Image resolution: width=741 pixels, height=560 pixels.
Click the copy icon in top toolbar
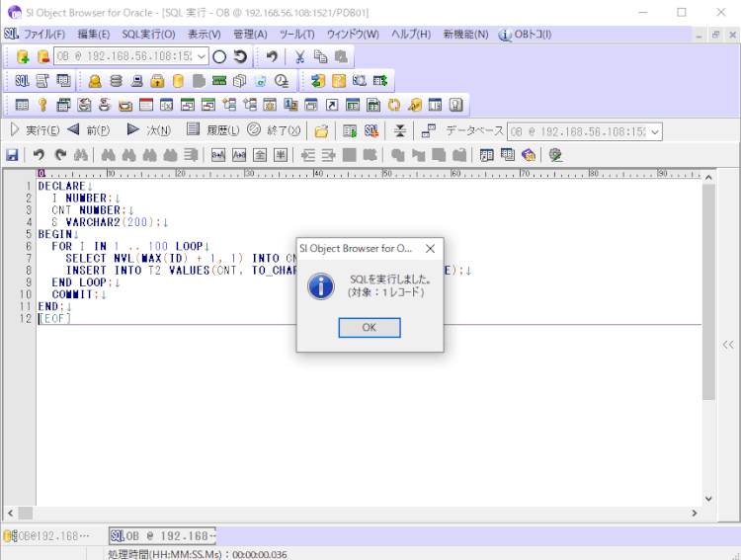click(x=320, y=56)
